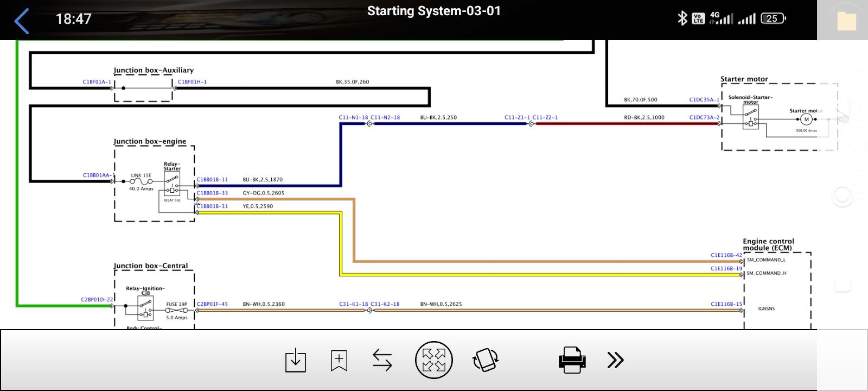Screen dimensions: 868x391
Task: Tap wire label GY-OG,0.5,2605
Action: (x=264, y=193)
